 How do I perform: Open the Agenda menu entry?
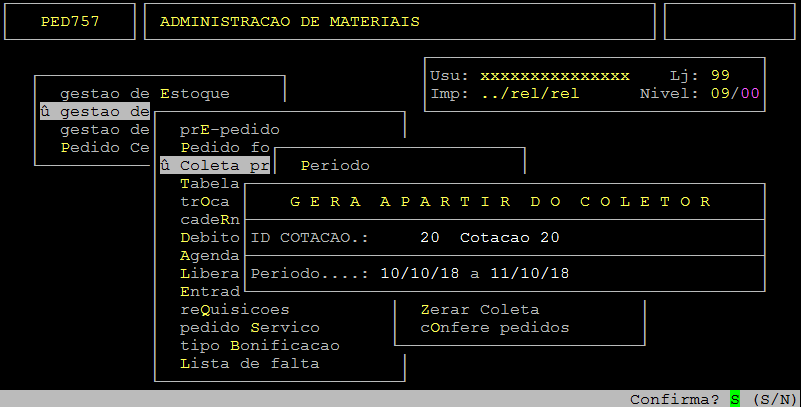click(x=209, y=255)
